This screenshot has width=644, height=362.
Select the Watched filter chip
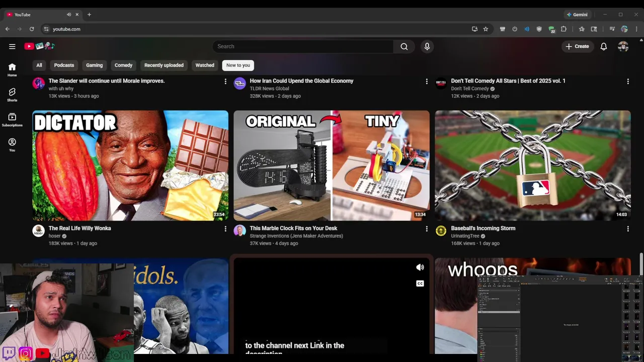[205, 65]
